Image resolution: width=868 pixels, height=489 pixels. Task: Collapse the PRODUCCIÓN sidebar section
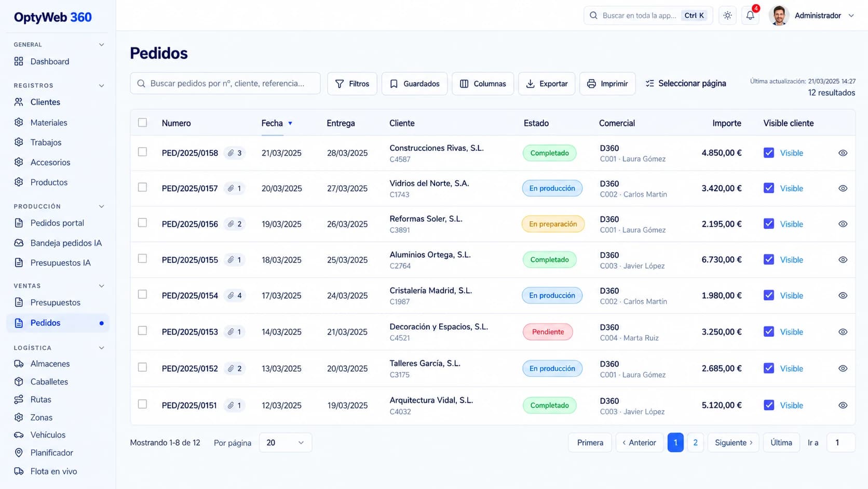(102, 206)
